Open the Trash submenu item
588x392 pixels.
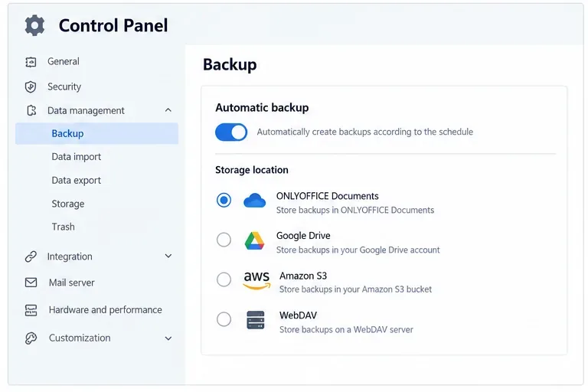63,227
